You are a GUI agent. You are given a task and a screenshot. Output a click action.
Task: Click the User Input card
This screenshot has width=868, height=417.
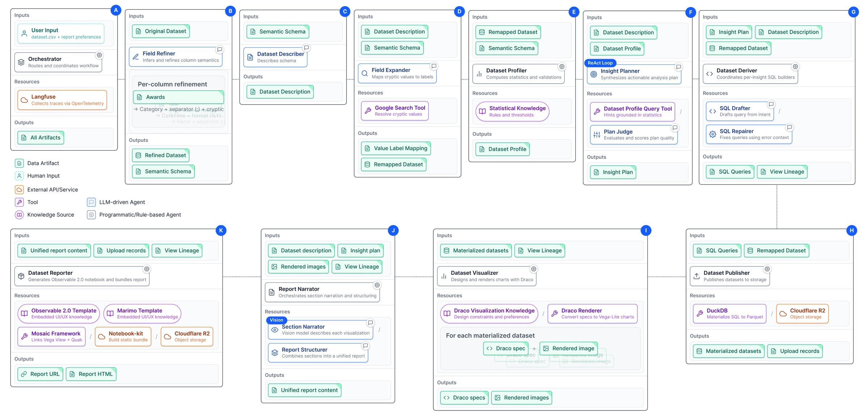pos(61,34)
